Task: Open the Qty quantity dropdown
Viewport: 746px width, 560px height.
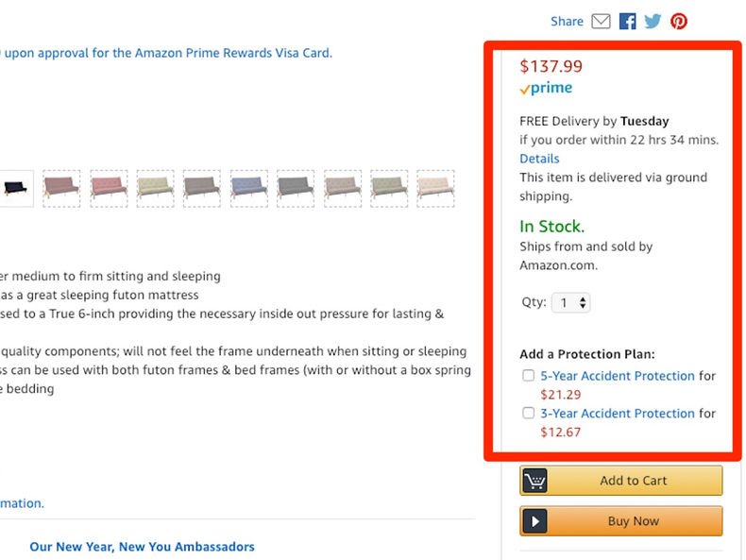Action: 571,303
